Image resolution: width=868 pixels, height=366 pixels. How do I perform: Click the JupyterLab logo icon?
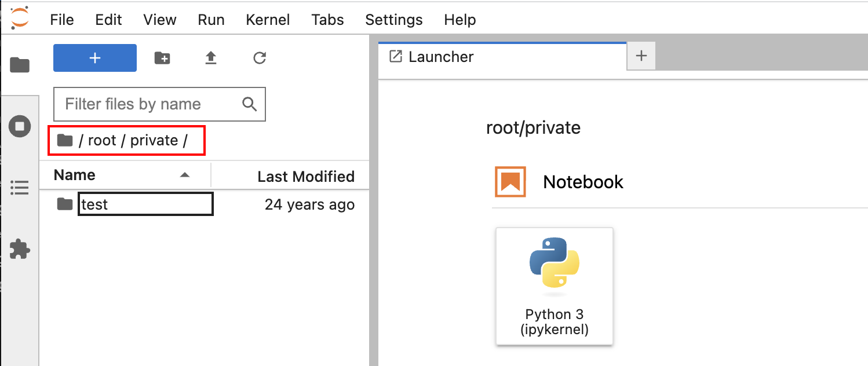pos(19,19)
